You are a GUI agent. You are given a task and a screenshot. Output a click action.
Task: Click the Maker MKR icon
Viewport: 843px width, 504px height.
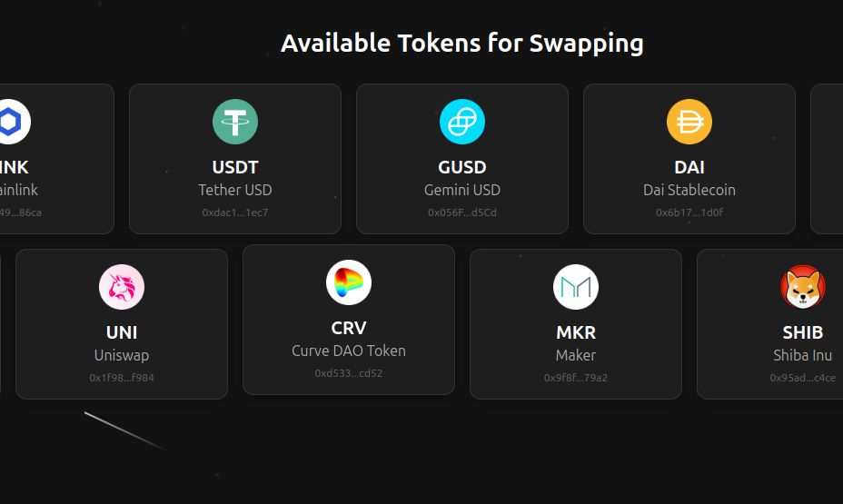tap(576, 287)
